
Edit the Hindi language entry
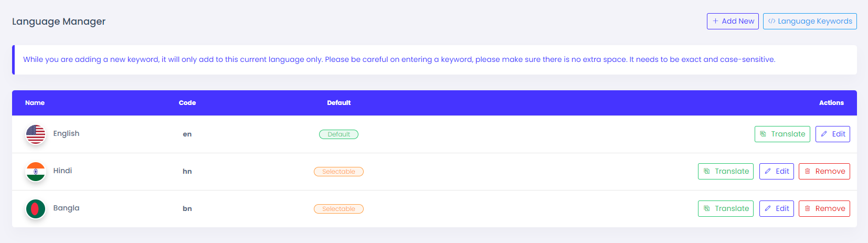777,171
